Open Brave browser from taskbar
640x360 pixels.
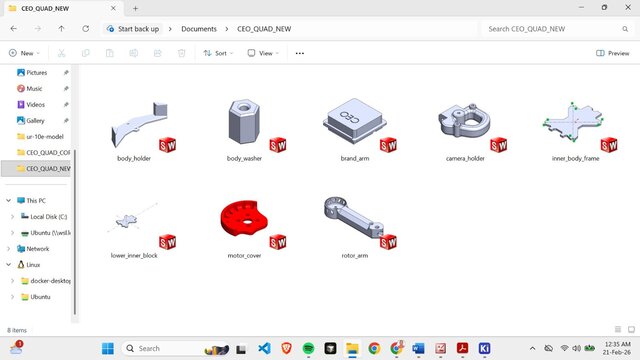click(x=287, y=349)
